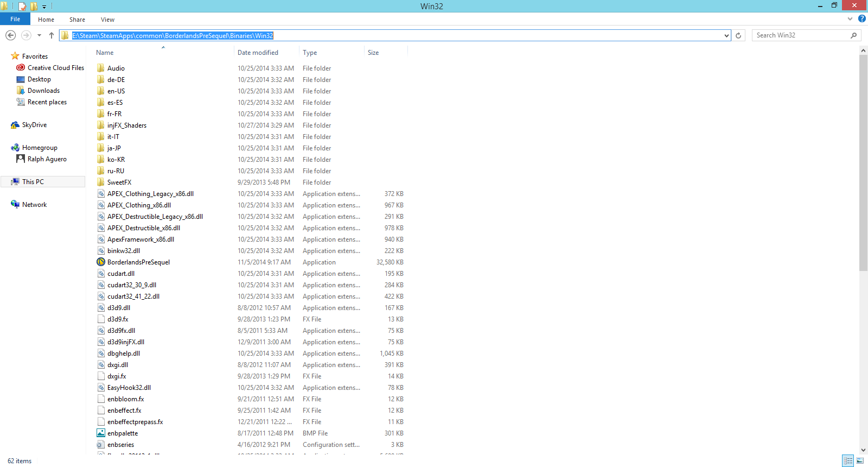Select the ja-JP folder name

(x=114, y=148)
